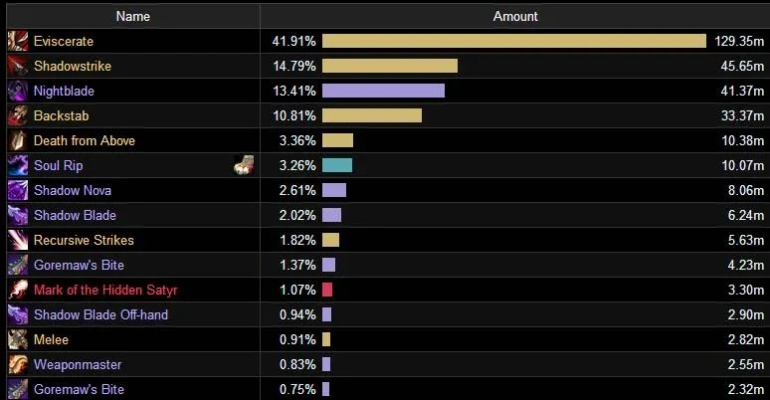The image size is (770, 400).
Task: Click the pet icon beside Soul Rip
Action: tap(243, 166)
